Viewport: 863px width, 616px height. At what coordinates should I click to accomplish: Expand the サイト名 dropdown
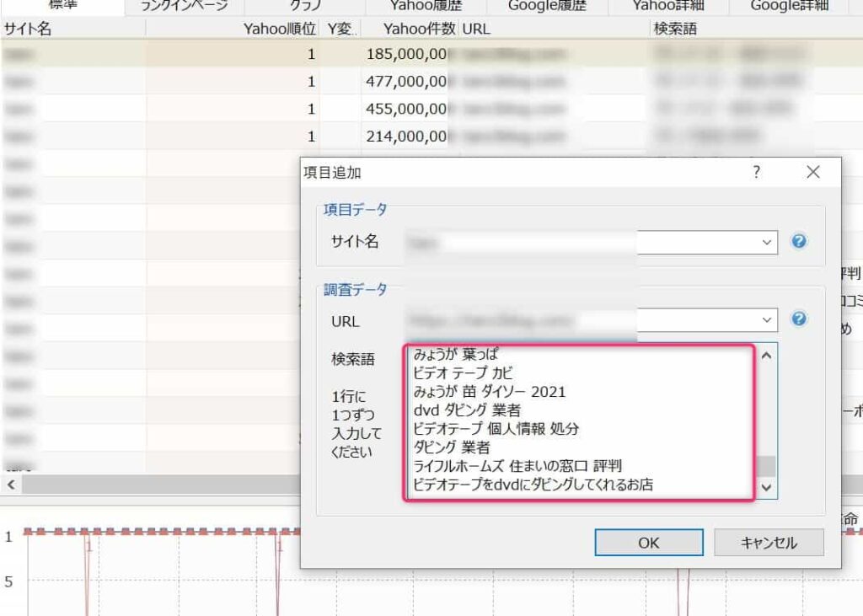pos(766,242)
